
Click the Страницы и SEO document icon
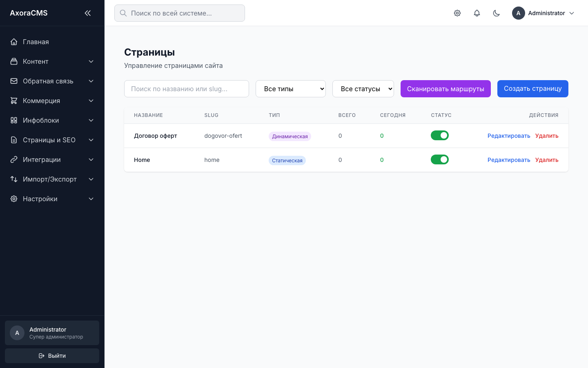[x=14, y=140]
